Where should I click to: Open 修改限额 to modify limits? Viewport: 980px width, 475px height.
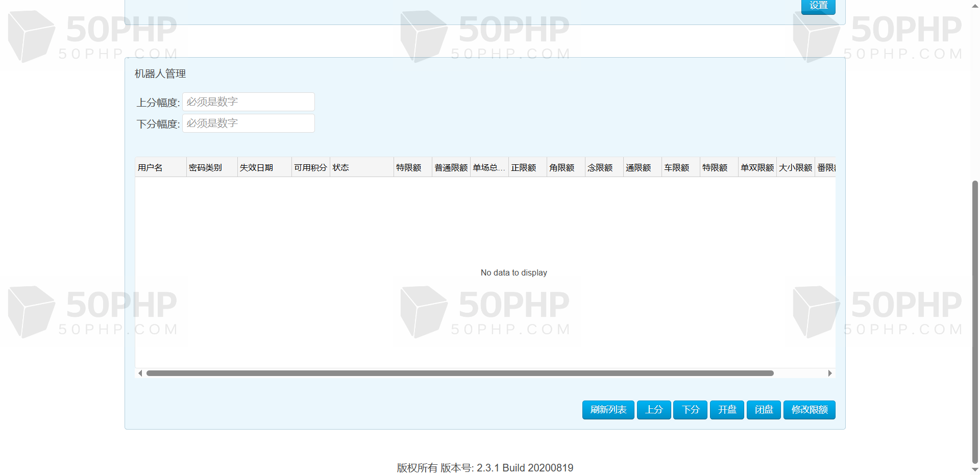click(810, 410)
